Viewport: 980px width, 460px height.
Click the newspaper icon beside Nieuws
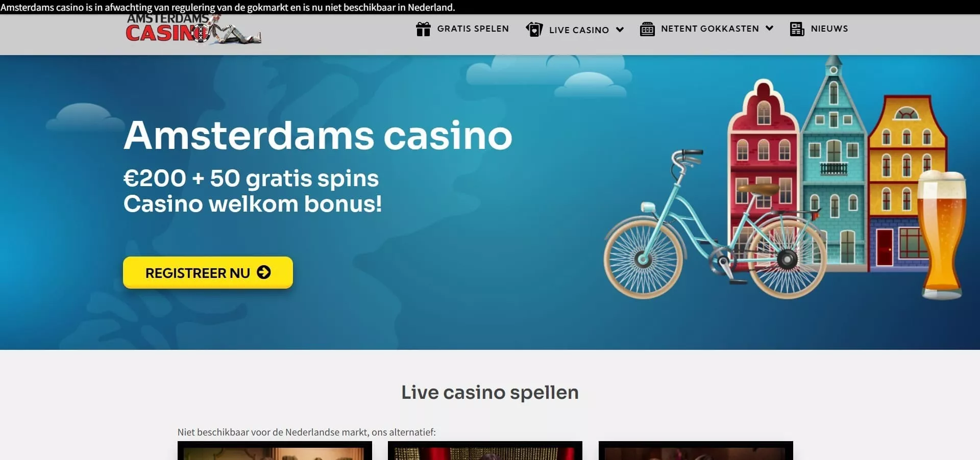click(797, 29)
